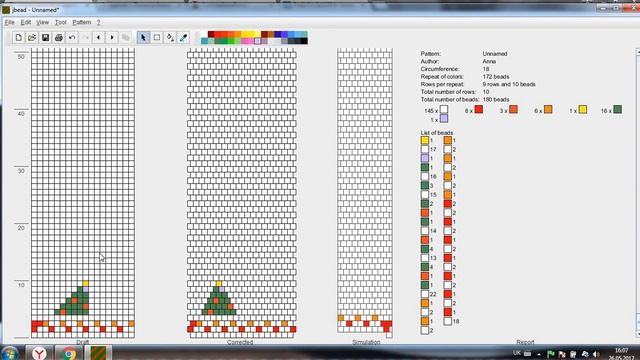Screen dimensions: 640x360
Task: Click the New pattern icon
Action: point(18,38)
